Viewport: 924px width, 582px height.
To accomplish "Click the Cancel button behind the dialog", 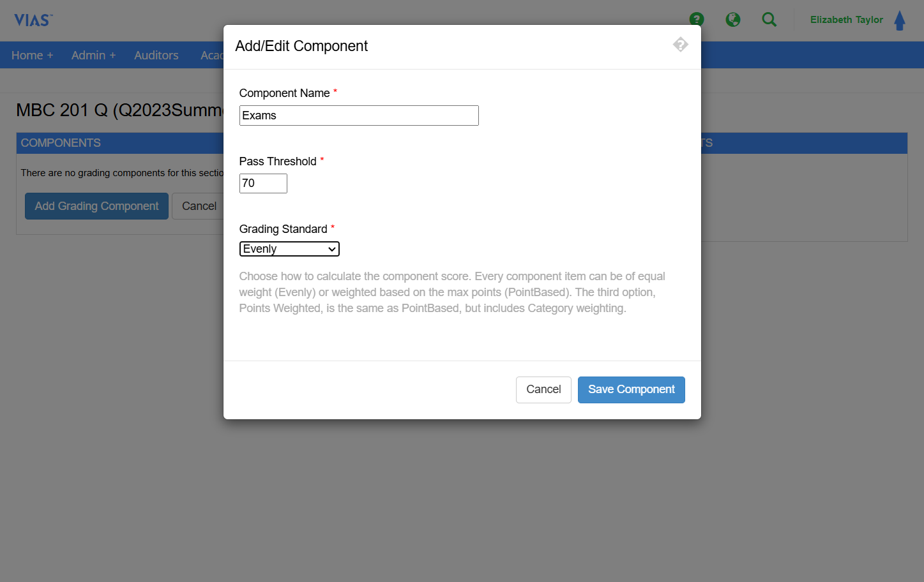I will [x=198, y=206].
